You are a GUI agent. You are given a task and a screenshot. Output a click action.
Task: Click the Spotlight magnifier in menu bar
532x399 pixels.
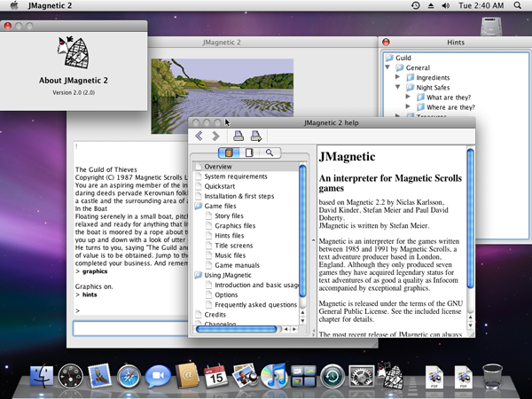(x=519, y=6)
